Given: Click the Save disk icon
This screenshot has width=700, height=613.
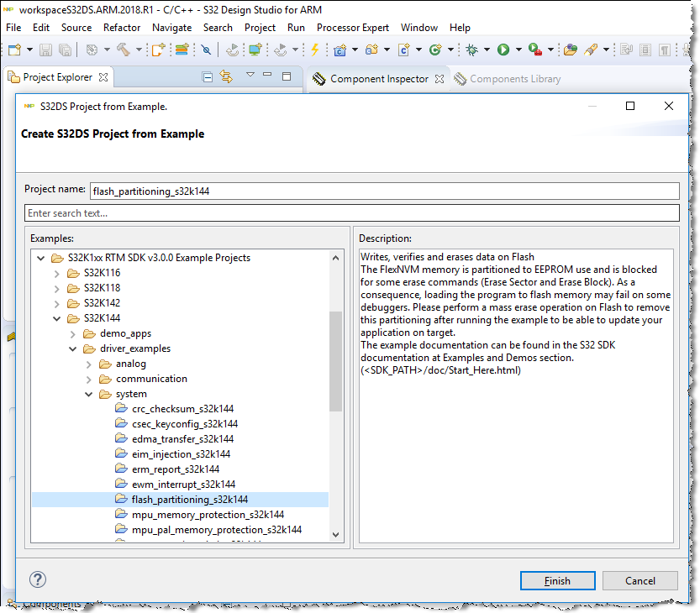Looking at the screenshot, I should tap(45, 50).
